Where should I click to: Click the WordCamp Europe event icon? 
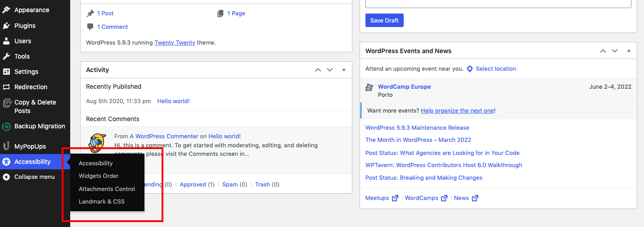pos(369,87)
